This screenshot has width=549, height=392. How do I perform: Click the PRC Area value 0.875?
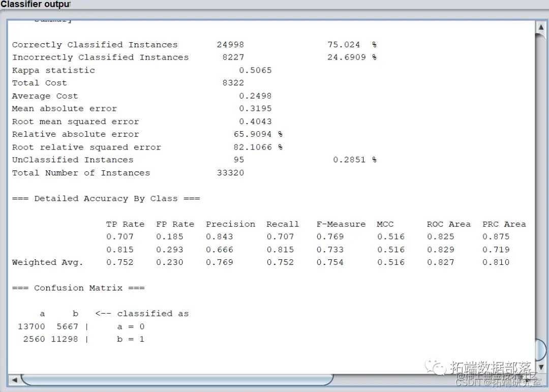pos(496,237)
